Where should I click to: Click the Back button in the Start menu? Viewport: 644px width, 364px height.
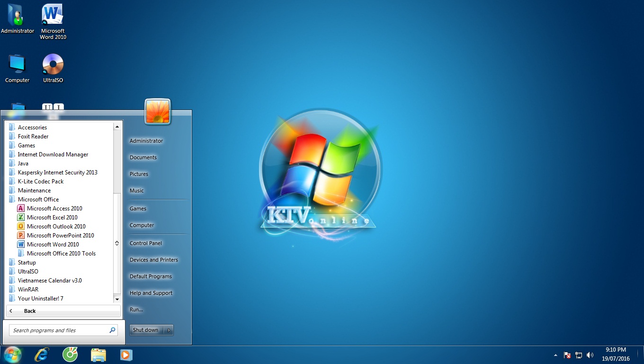pyautogui.click(x=63, y=311)
